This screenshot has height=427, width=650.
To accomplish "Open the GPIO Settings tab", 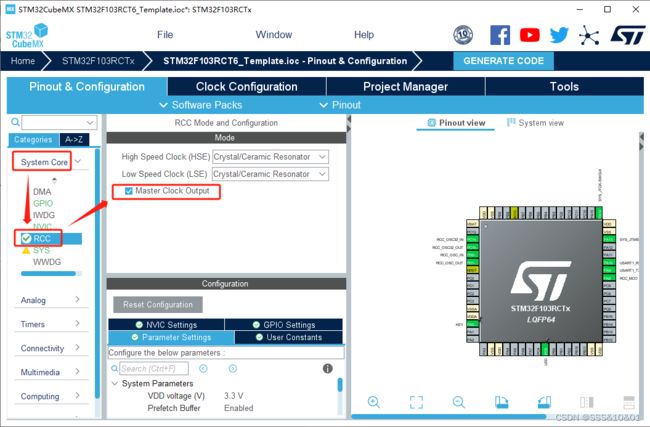I will (x=284, y=325).
